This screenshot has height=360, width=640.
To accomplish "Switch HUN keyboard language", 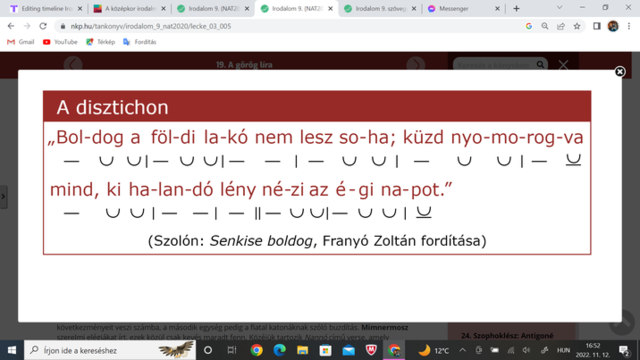I will (563, 350).
